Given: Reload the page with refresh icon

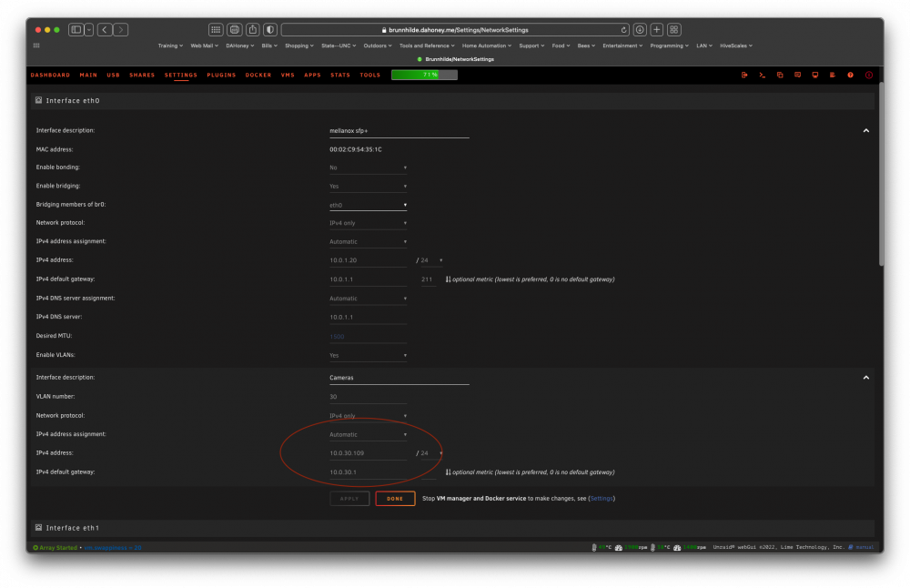Looking at the screenshot, I should [624, 30].
